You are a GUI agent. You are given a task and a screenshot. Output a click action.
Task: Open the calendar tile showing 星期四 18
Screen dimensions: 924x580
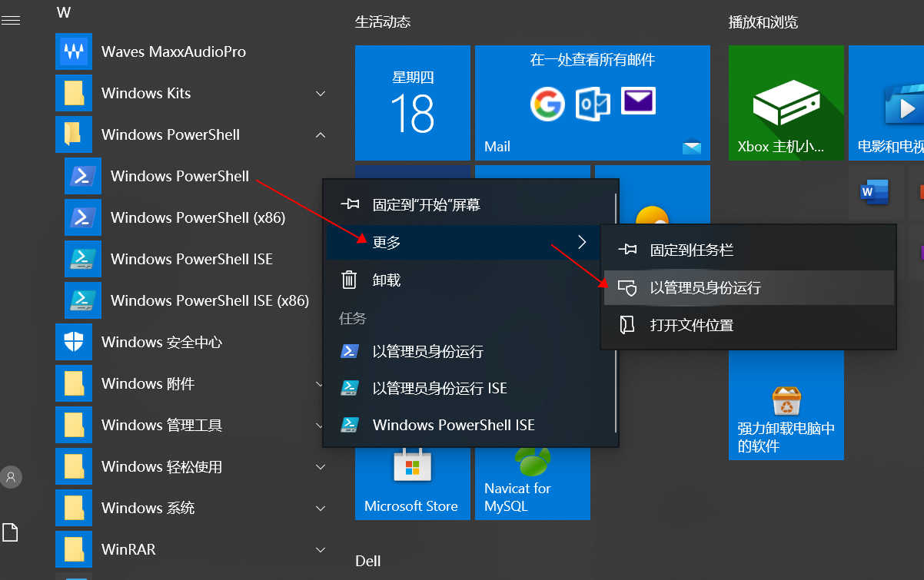click(x=413, y=103)
